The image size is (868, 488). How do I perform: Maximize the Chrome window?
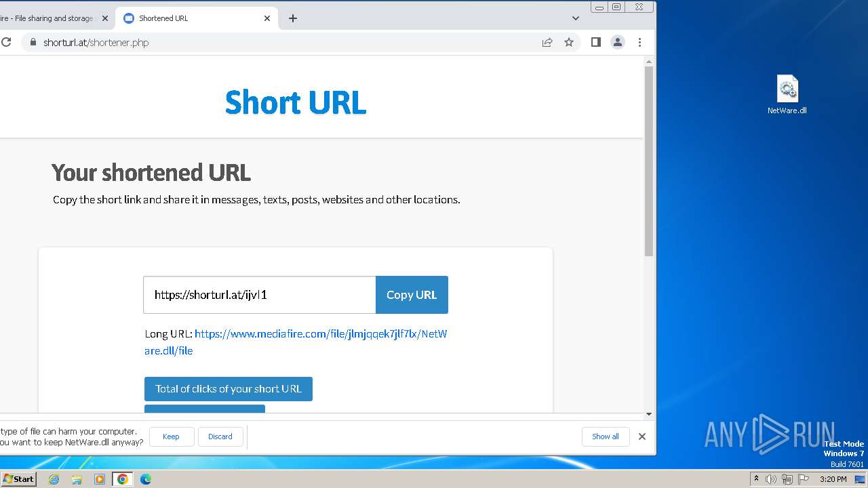616,7
